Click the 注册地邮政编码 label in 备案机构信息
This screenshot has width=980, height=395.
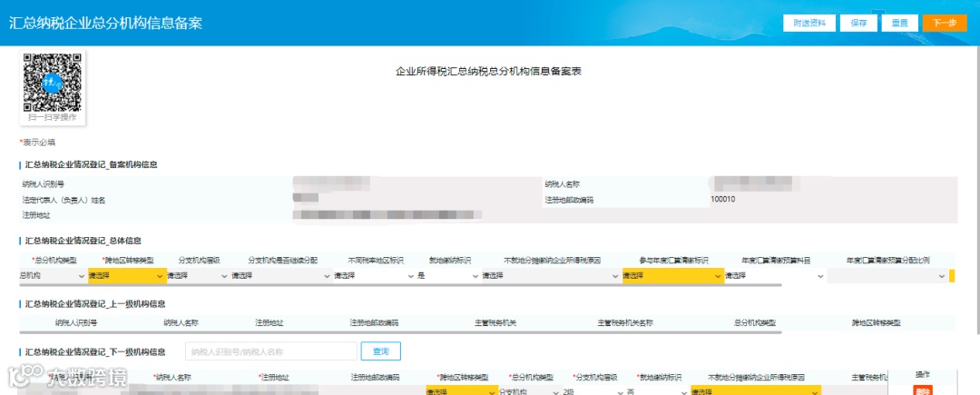(568, 200)
